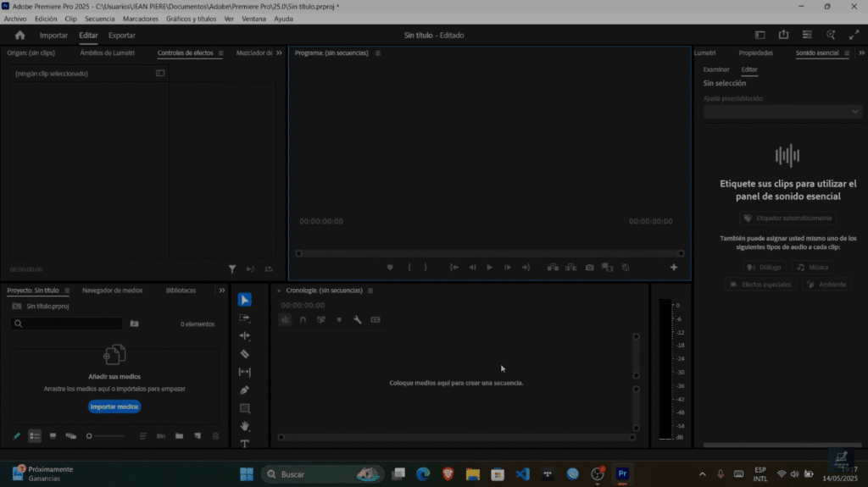Toggle insert sequences as nests button
868x487 pixels.
coord(285,319)
